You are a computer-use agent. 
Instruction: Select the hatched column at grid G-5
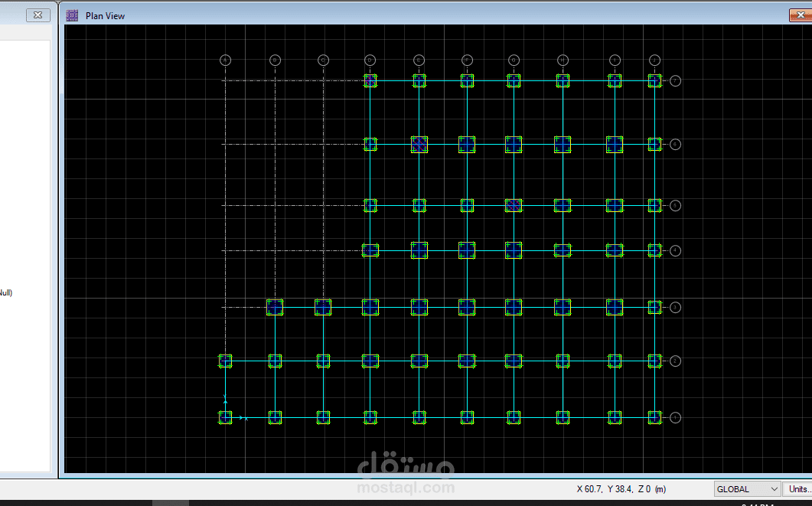[514, 206]
